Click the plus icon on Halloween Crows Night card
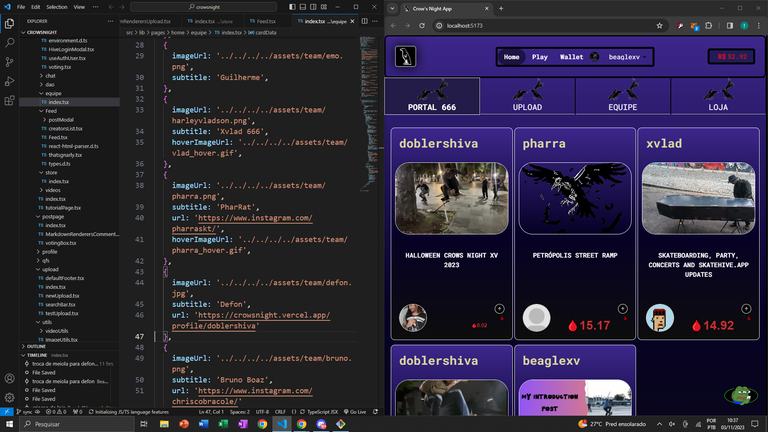 coord(499,309)
